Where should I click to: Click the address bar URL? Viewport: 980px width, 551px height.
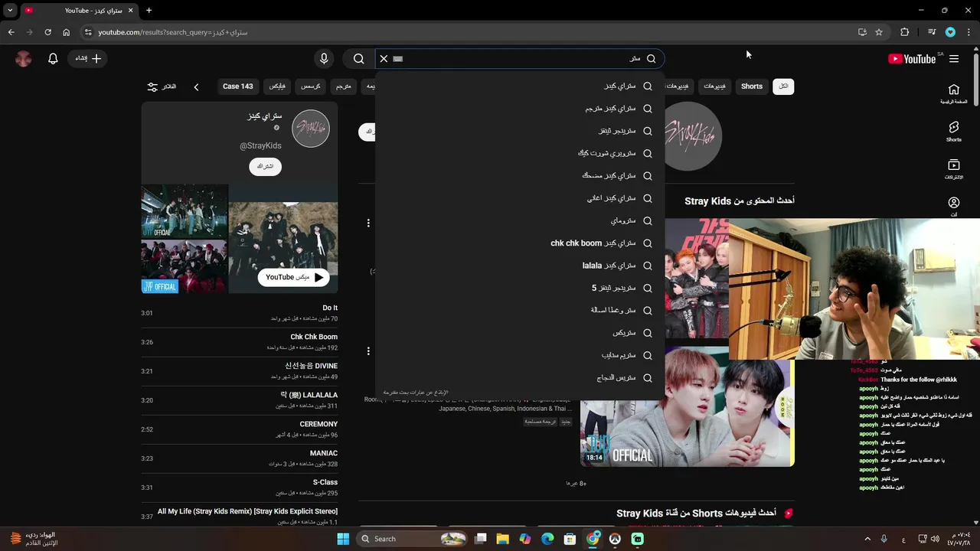(x=173, y=32)
